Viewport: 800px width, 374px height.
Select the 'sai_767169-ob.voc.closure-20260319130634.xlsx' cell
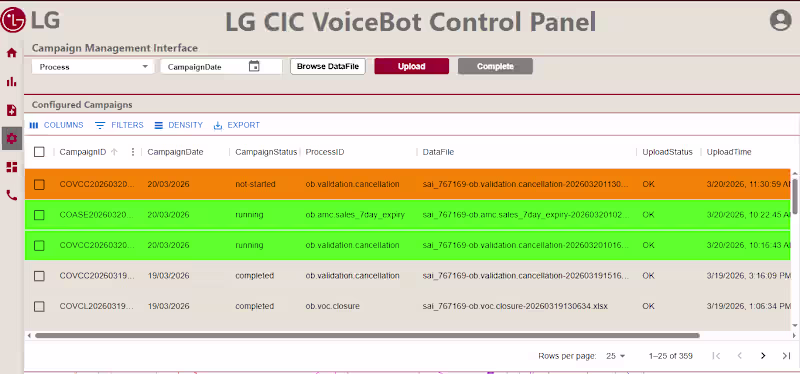click(x=515, y=307)
